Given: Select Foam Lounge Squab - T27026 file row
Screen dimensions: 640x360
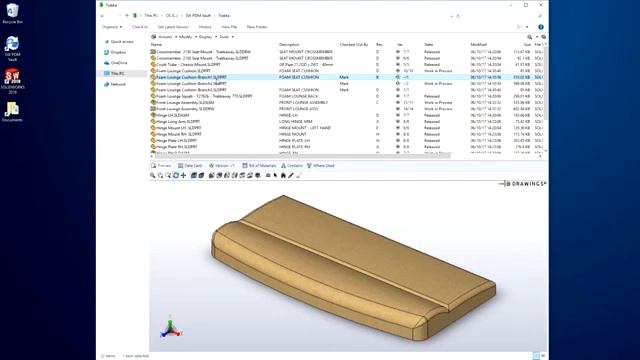Looking at the screenshot, I should point(201,96).
